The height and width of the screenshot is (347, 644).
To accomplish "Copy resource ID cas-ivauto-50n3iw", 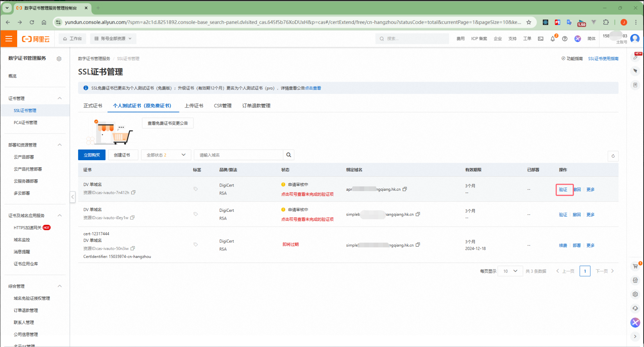I will (x=133, y=248).
